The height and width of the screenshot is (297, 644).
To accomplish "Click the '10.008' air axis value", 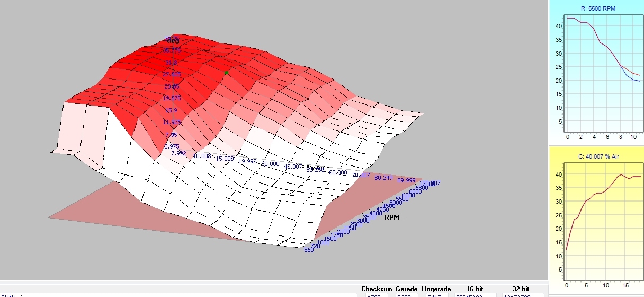I will pos(202,156).
